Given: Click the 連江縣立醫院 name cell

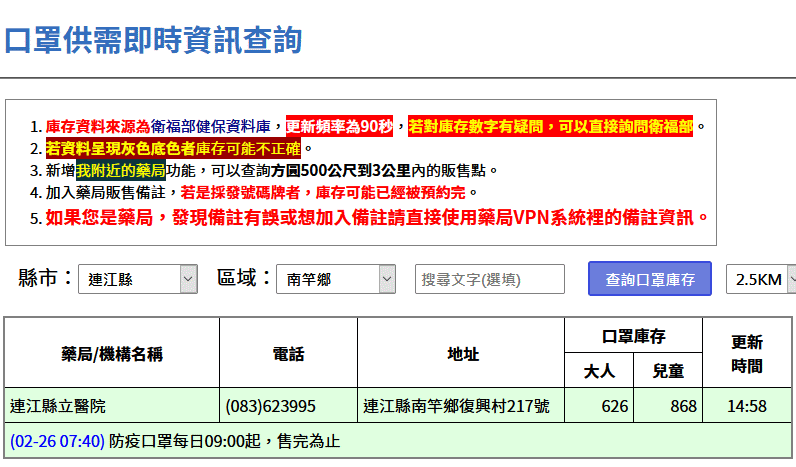Looking at the screenshot, I should pos(112,406).
